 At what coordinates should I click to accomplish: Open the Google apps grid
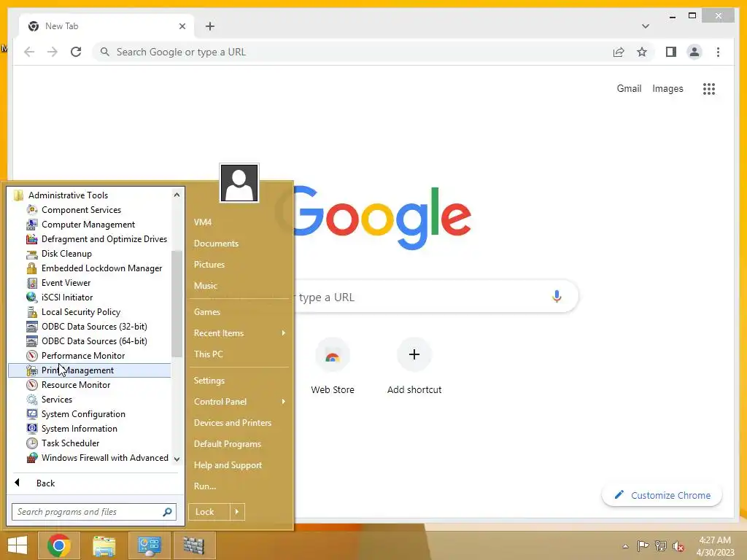pyautogui.click(x=709, y=88)
